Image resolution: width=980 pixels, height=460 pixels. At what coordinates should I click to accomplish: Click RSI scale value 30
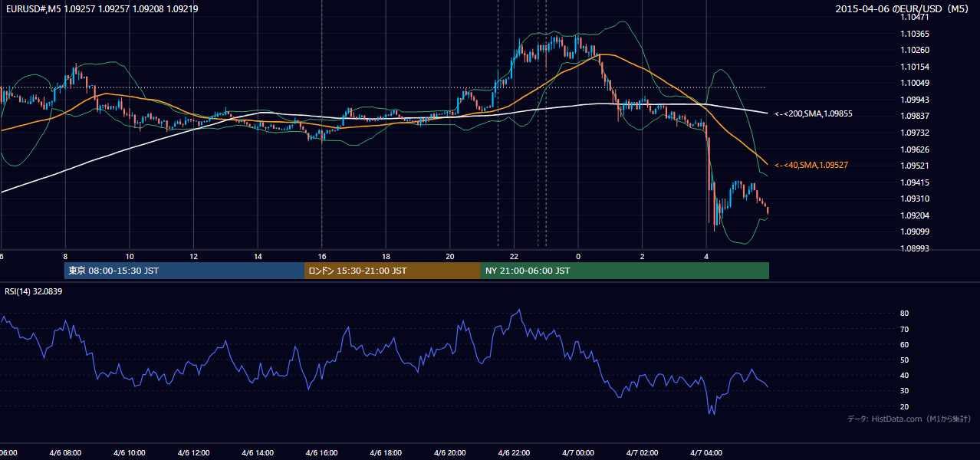coord(905,391)
